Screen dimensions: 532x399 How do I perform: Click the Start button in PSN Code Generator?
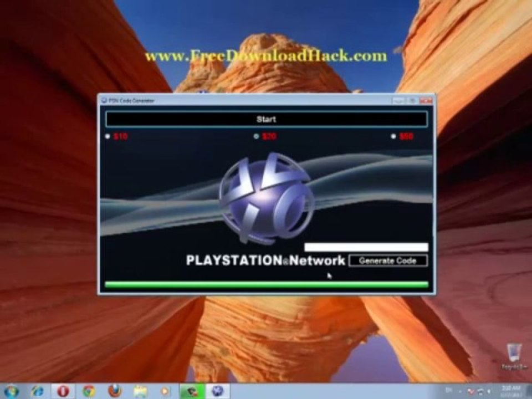click(x=267, y=119)
